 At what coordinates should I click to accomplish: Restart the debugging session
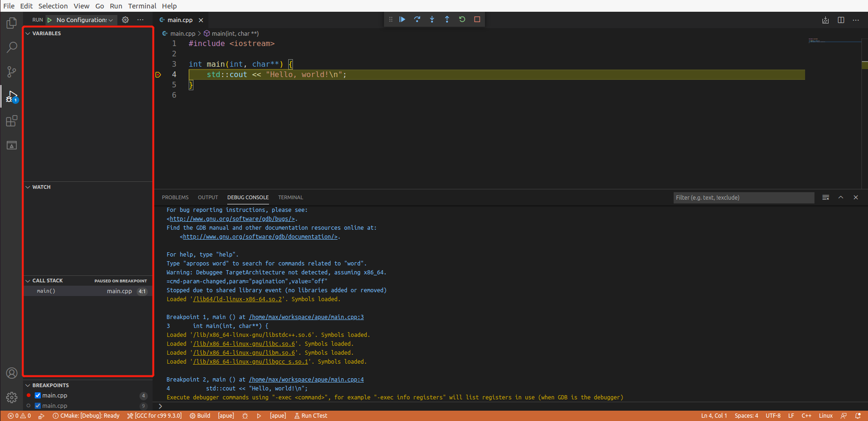[462, 19]
